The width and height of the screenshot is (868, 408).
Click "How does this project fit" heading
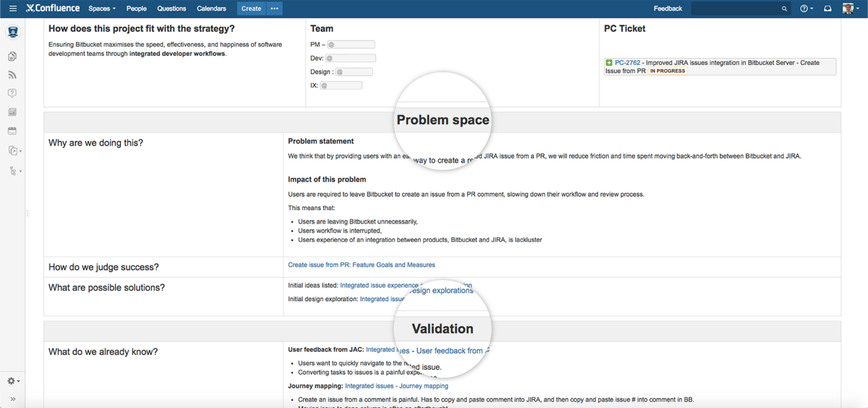click(142, 28)
